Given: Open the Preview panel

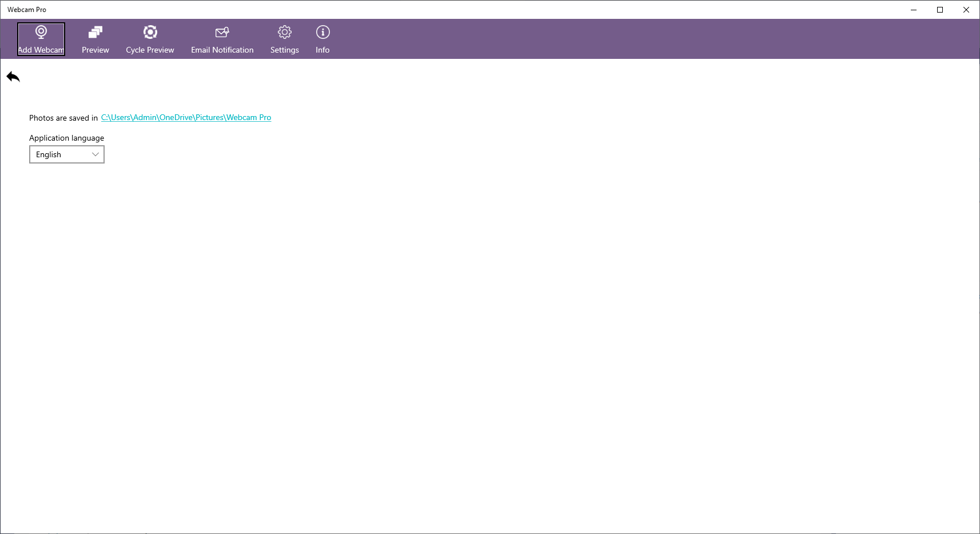Looking at the screenshot, I should tap(95, 38).
